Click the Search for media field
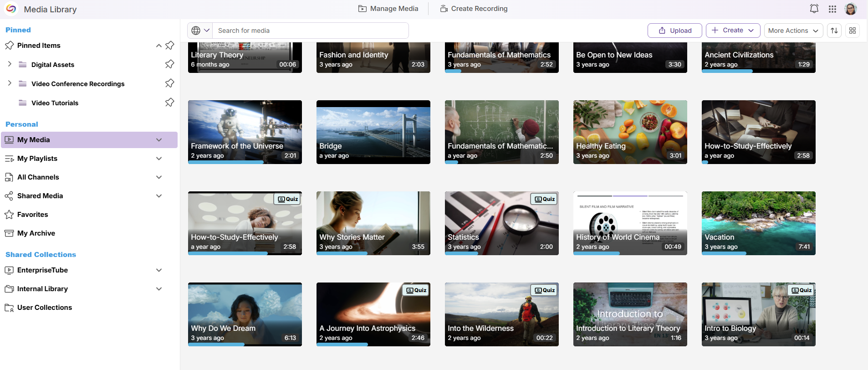This screenshot has height=370, width=868. click(311, 31)
